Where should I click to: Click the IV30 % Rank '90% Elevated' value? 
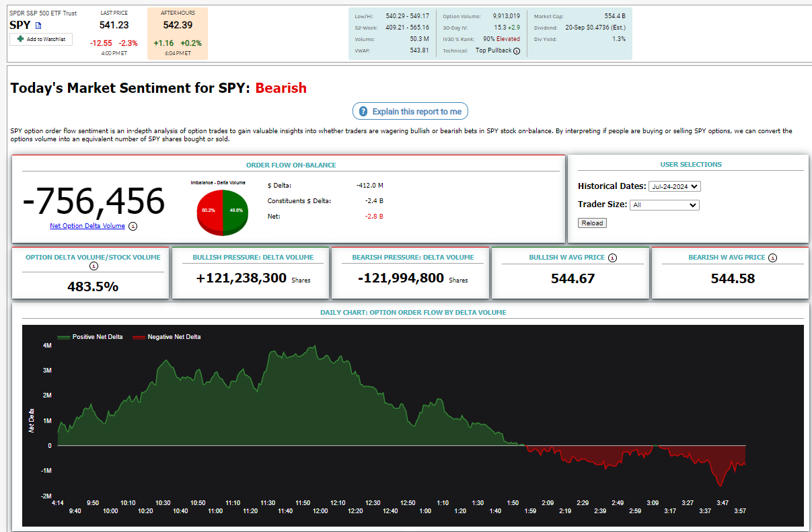[501, 39]
